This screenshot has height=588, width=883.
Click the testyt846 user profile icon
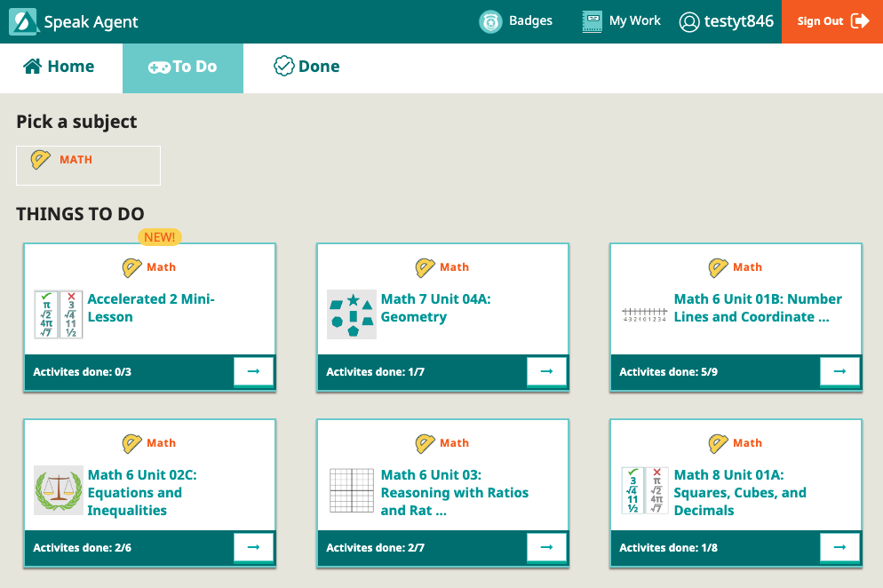(689, 22)
